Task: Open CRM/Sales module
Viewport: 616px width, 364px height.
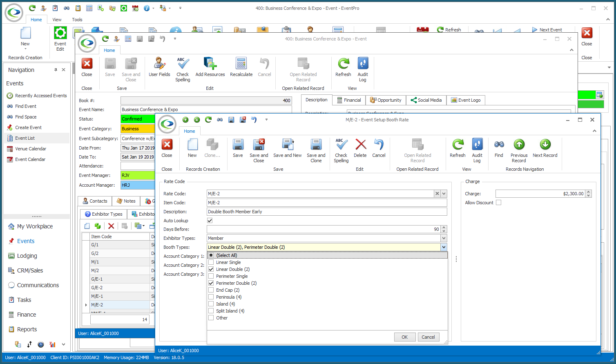Action: (x=30, y=270)
